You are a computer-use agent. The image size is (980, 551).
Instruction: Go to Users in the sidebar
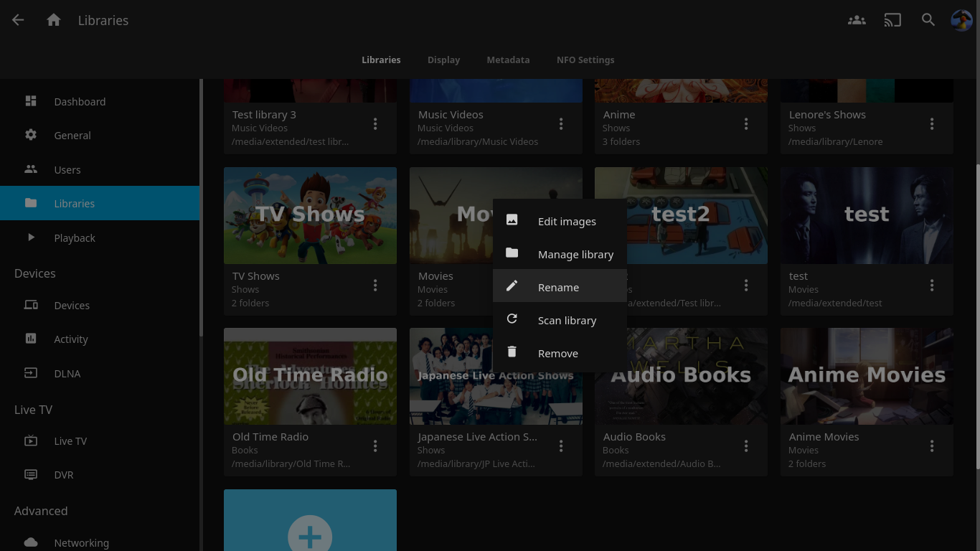(67, 169)
